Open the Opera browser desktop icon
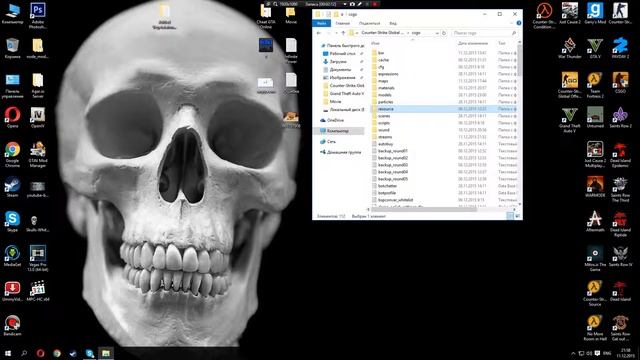640x360 pixels. [x=12, y=117]
